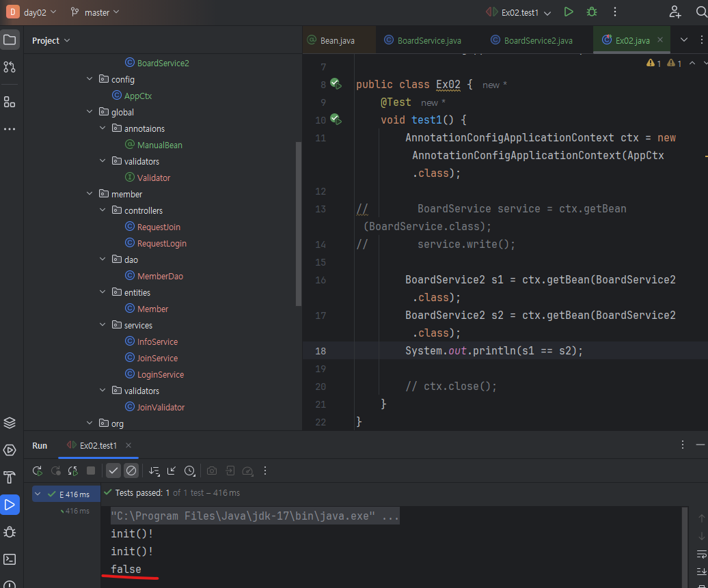This screenshot has height=588, width=708.
Task: Click the Code With Me add-user icon
Action: click(x=675, y=12)
